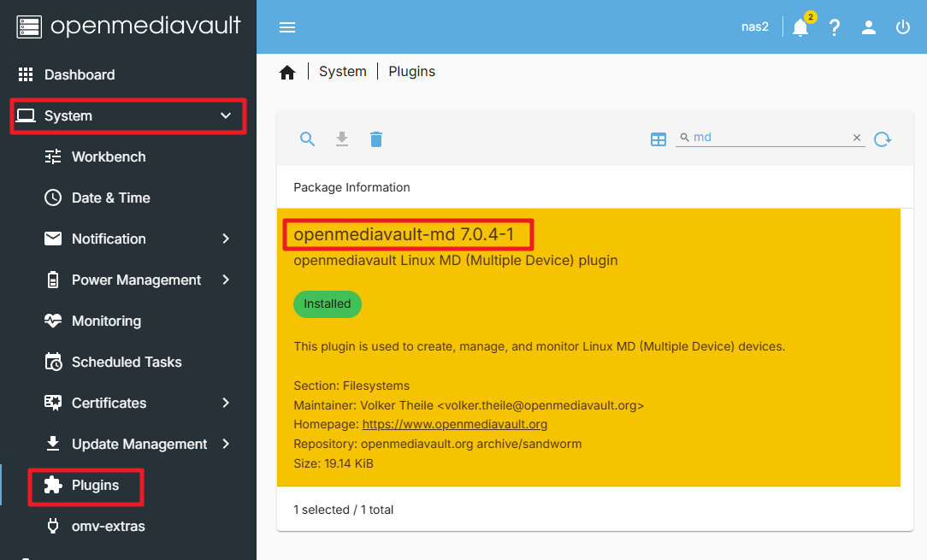Screen dimensions: 927x560
Task: Open the Dashboard grid icon
Action: point(26,74)
